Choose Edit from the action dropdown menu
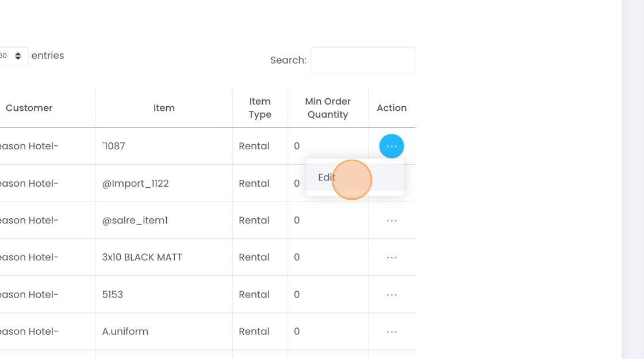 click(327, 177)
